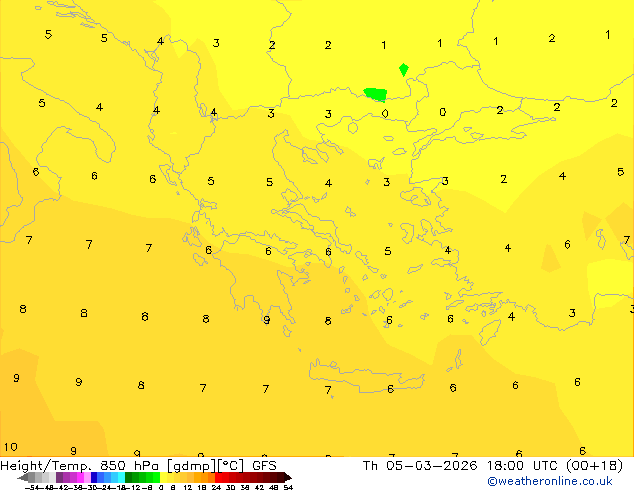Viewport: 634px width, 490px height.
Task: Click the "850 hPa" level text
Action: [129, 466]
